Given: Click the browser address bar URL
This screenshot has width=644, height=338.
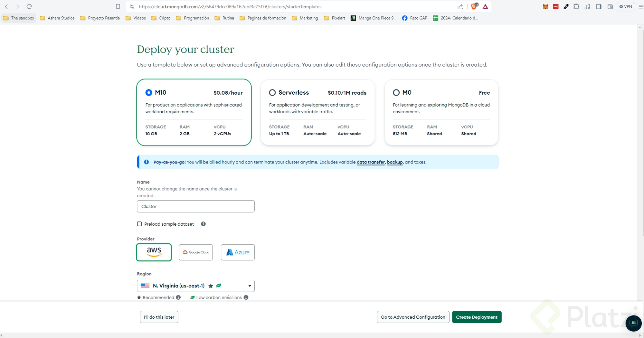Looking at the screenshot, I should pos(230,6).
